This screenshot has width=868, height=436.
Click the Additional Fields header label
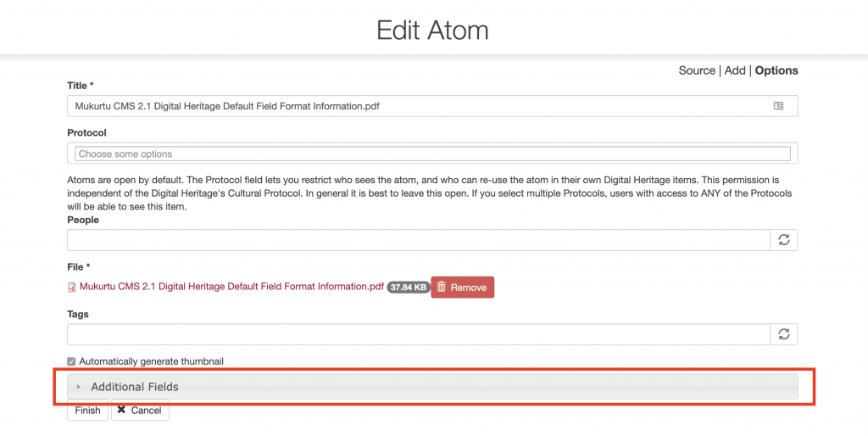tap(135, 387)
